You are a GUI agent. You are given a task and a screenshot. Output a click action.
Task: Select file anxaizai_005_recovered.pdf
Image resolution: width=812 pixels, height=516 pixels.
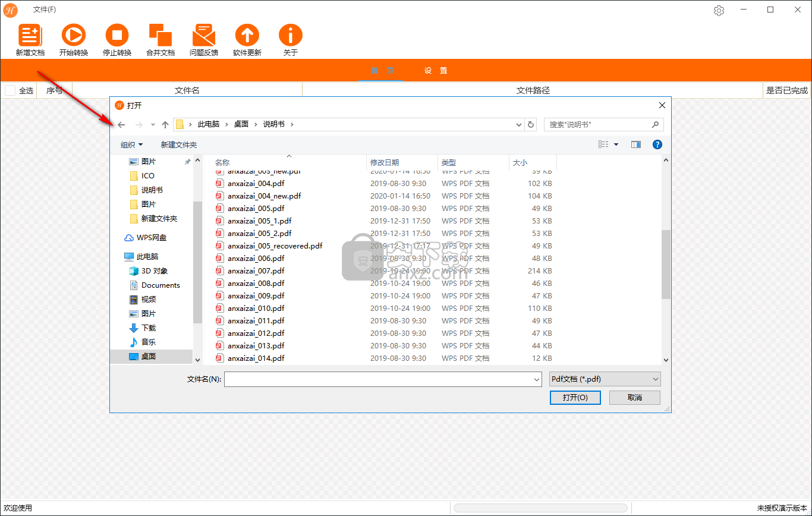[x=275, y=246]
